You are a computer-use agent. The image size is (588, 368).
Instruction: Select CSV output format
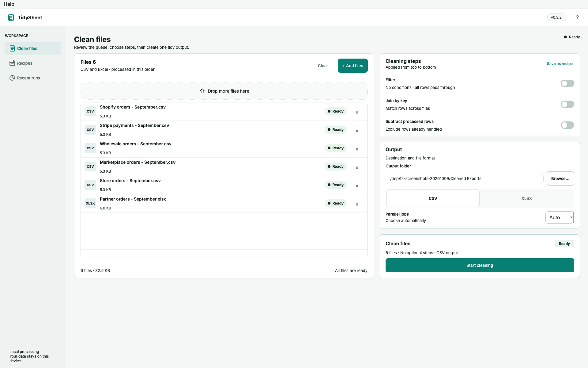pyautogui.click(x=433, y=198)
